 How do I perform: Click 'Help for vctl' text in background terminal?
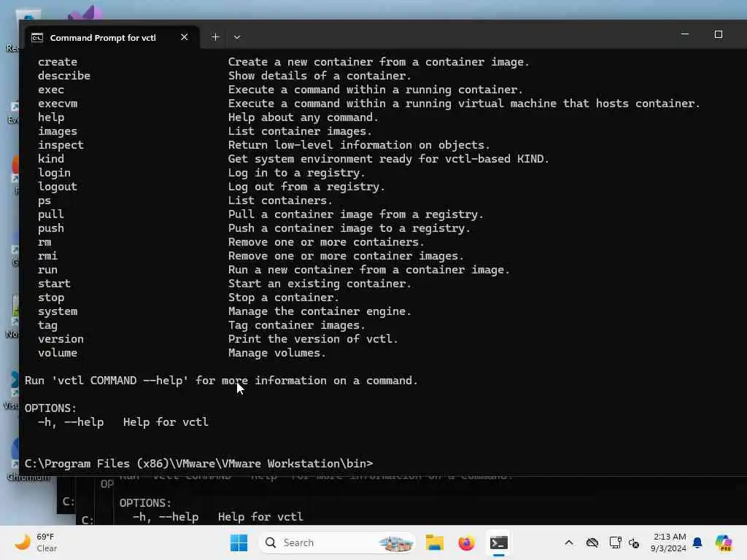coord(260,517)
